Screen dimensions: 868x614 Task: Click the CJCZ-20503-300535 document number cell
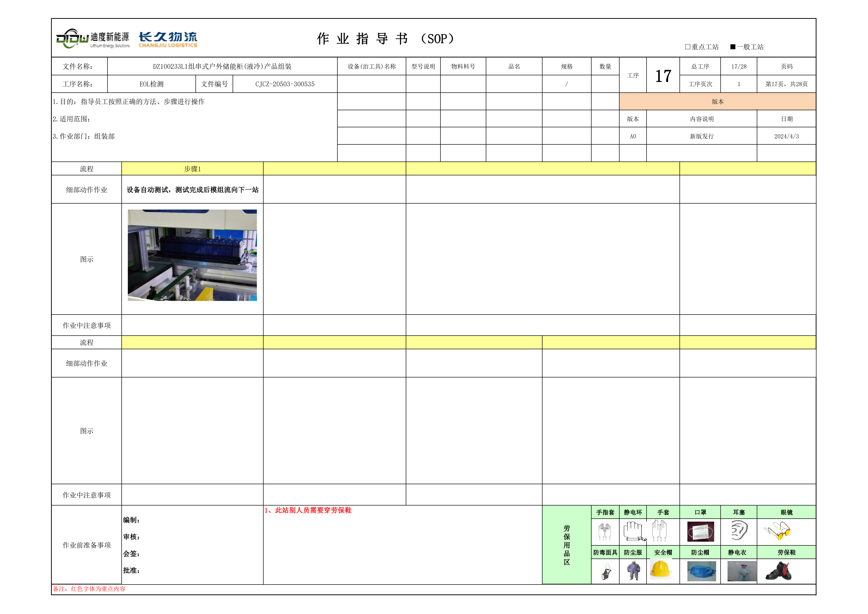point(285,84)
